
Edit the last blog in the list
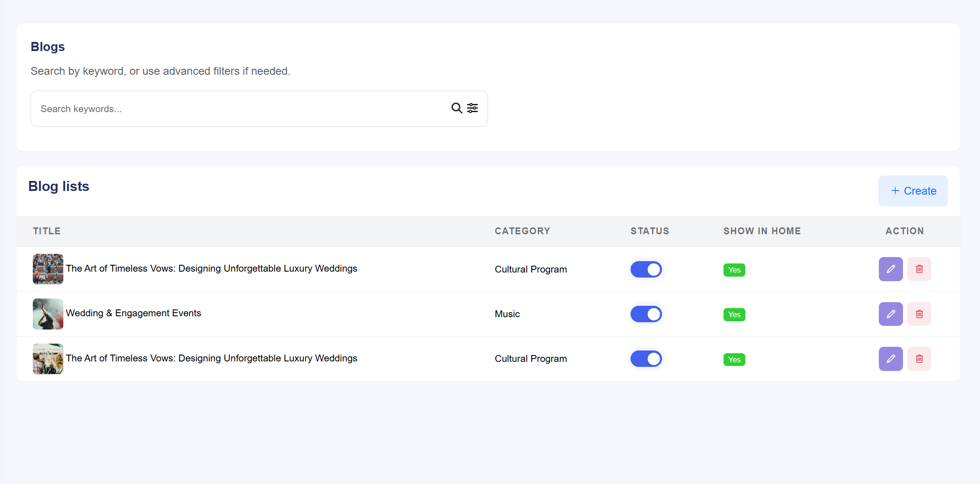coord(890,359)
